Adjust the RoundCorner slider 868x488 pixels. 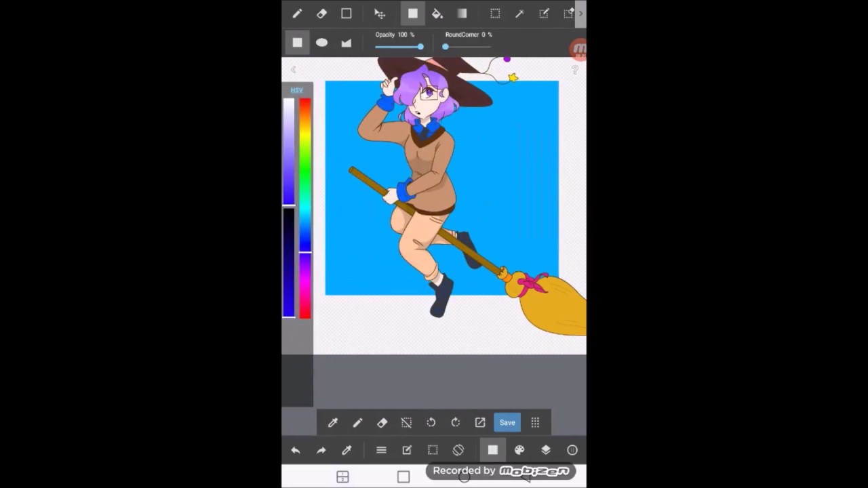point(468,47)
